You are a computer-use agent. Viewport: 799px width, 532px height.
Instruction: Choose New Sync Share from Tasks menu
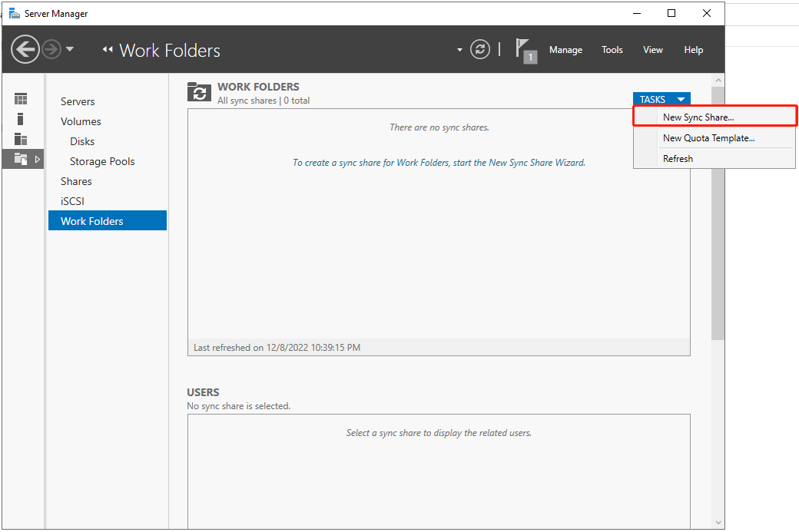coord(714,117)
